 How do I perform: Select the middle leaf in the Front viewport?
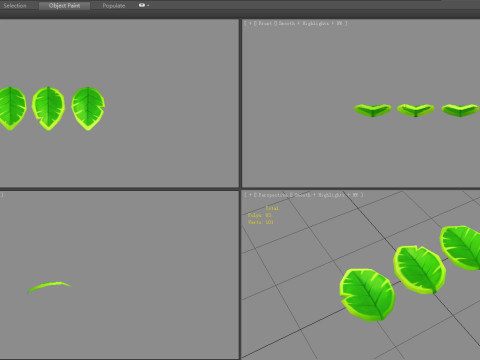point(416,110)
